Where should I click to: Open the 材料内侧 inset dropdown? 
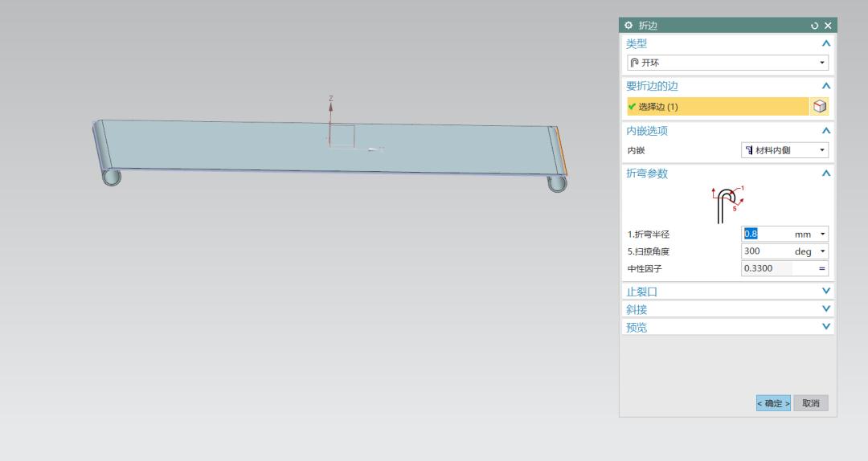click(784, 150)
